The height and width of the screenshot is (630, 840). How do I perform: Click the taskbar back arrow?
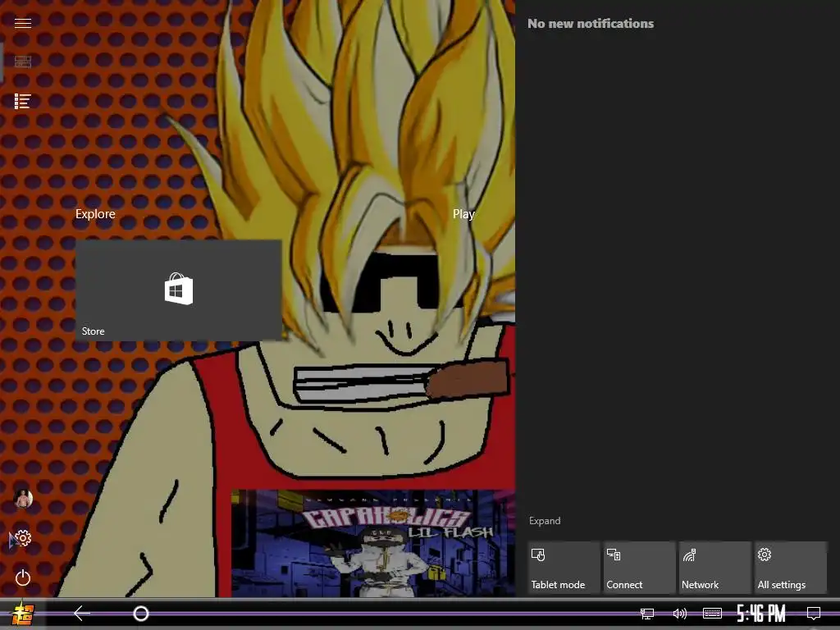(81, 614)
